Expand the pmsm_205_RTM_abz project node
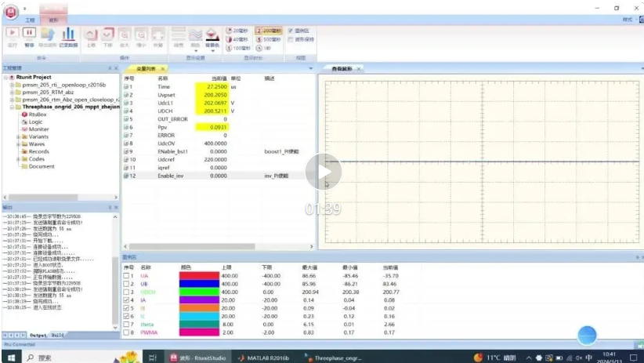 pos(12,93)
